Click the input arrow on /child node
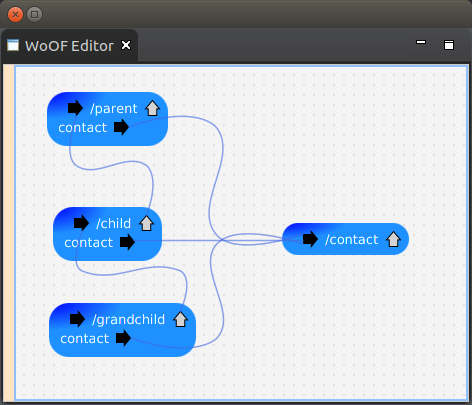 coord(81,223)
